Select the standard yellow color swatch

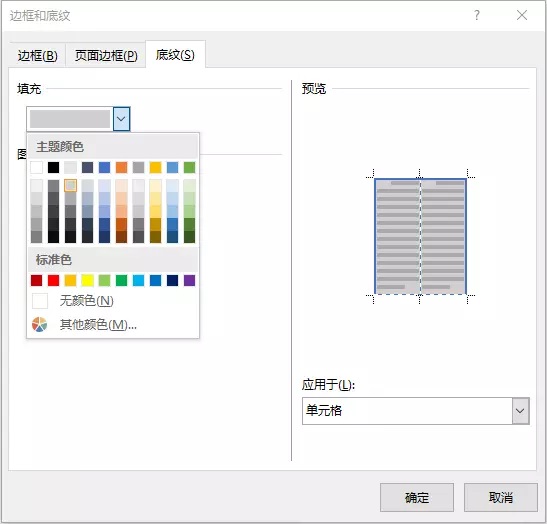88,280
